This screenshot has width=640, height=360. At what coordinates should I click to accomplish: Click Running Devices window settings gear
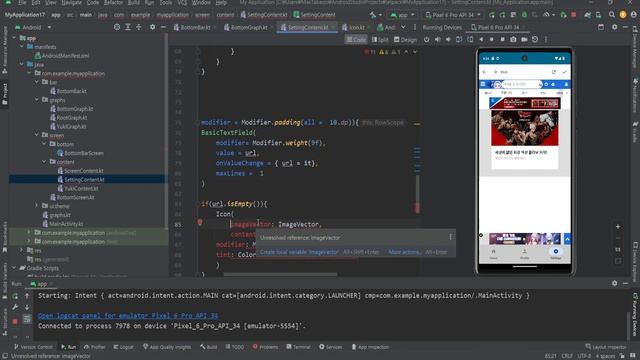(x=615, y=27)
